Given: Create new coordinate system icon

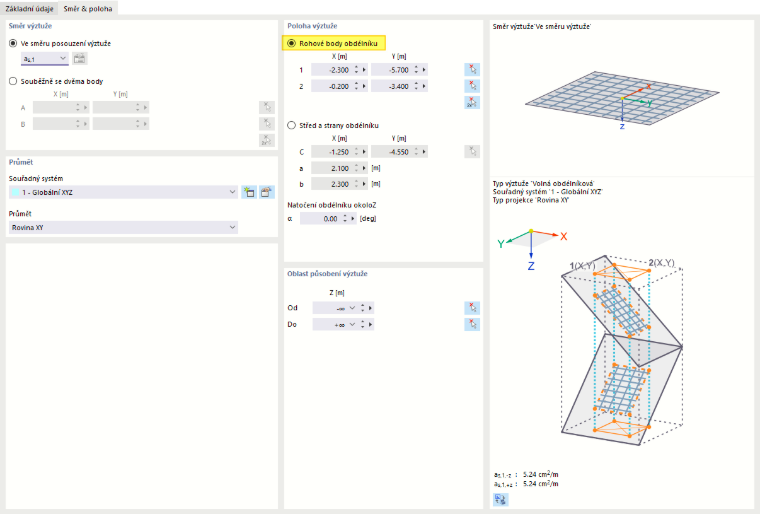Looking at the screenshot, I should point(249,192).
